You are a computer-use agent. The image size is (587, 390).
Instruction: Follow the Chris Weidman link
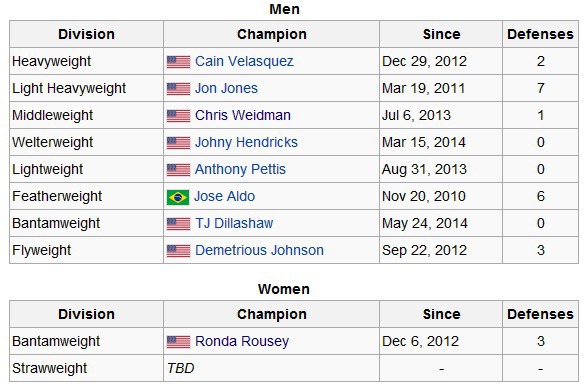pos(243,115)
